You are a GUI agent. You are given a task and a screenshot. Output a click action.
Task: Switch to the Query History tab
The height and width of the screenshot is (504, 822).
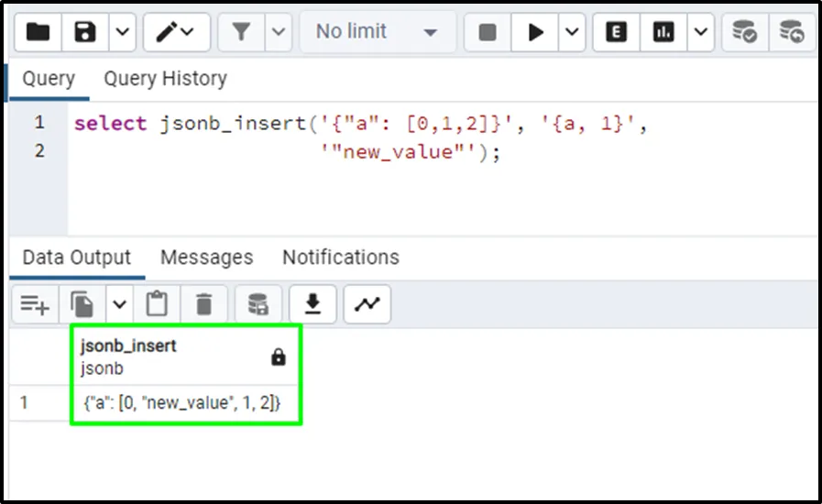165,79
